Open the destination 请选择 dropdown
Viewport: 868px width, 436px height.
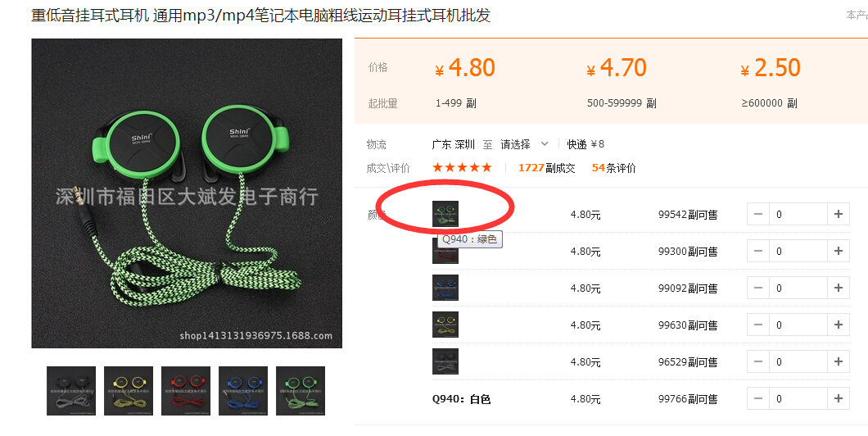pyautogui.click(x=524, y=144)
